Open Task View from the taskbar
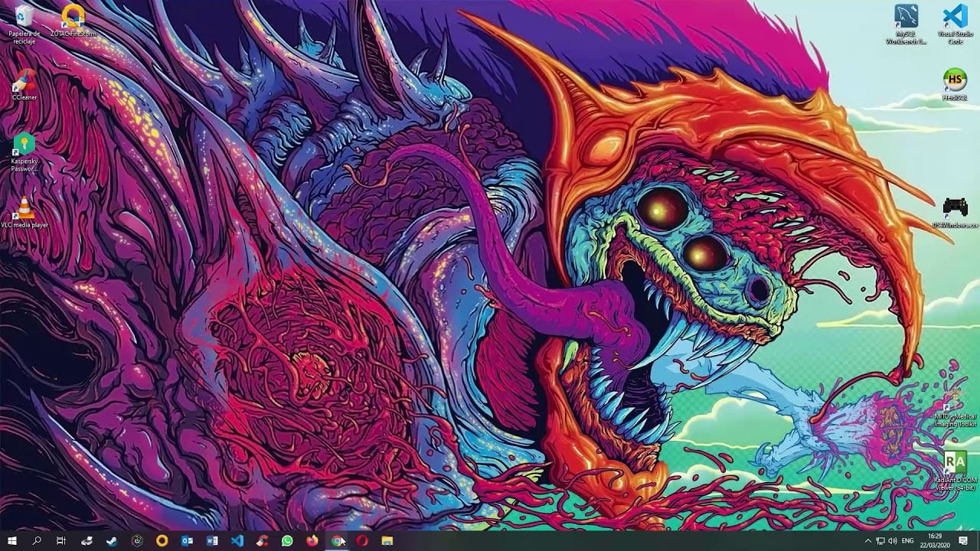 61,540
